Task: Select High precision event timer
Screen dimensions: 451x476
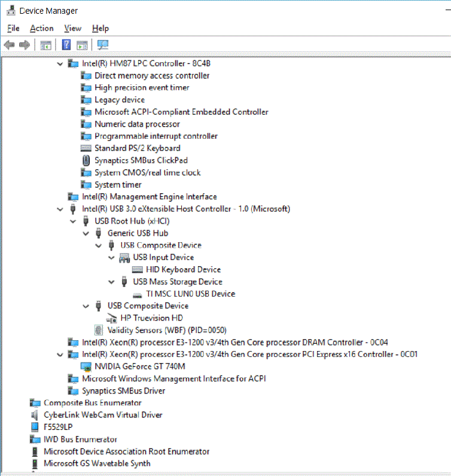Action: pos(142,88)
